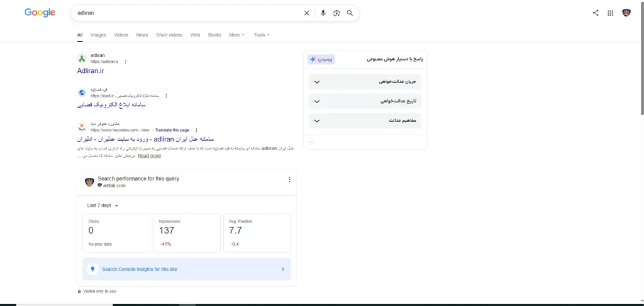Click the -0.4 position change value
Viewport: 644px width, 306px height.
pos(235,244)
